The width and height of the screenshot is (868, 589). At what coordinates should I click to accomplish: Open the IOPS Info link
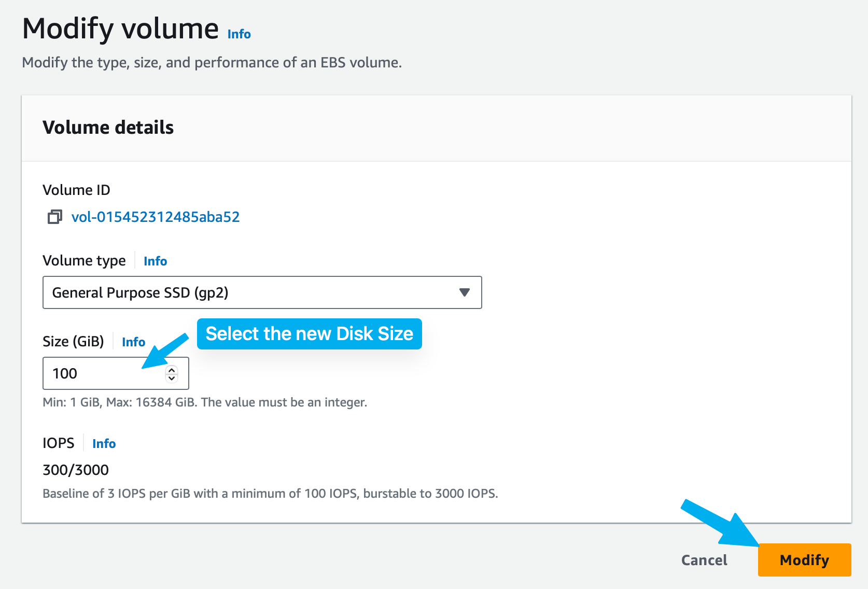(104, 444)
